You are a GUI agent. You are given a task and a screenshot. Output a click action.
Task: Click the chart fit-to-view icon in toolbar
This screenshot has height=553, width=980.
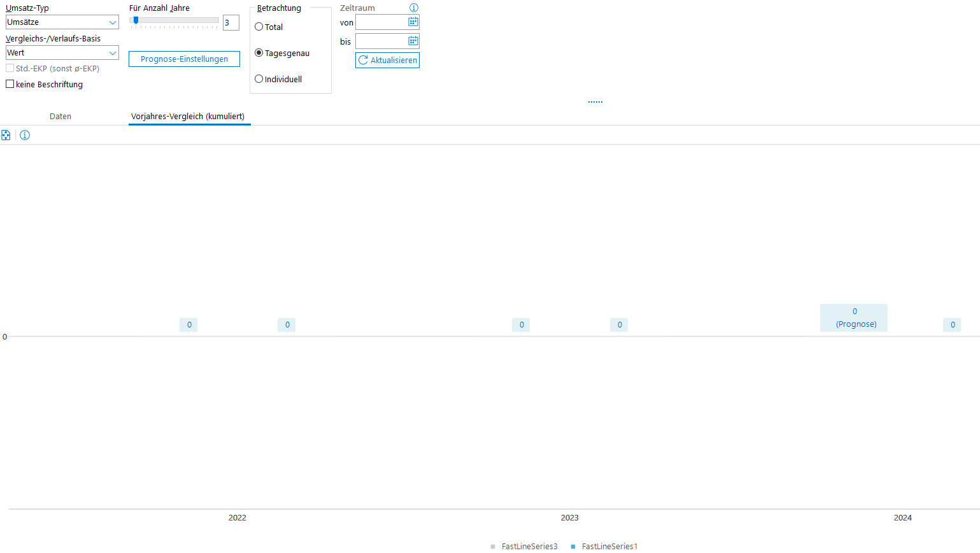coord(6,135)
